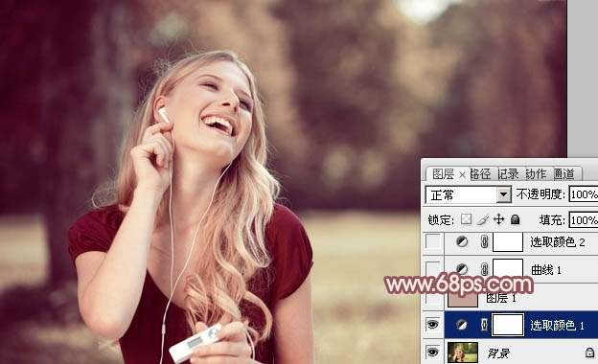Click mask link icon of 选取颜色 1
This screenshot has height=364, width=598.
coord(484,325)
